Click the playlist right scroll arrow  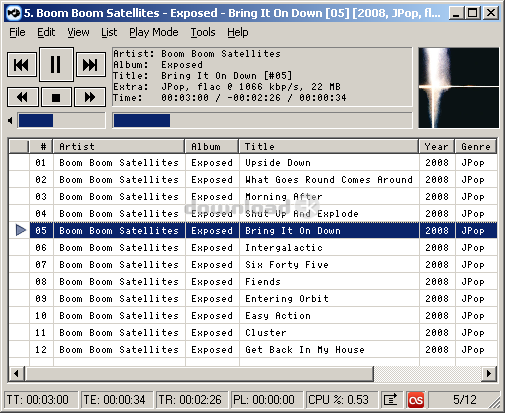pyautogui.click(x=489, y=373)
